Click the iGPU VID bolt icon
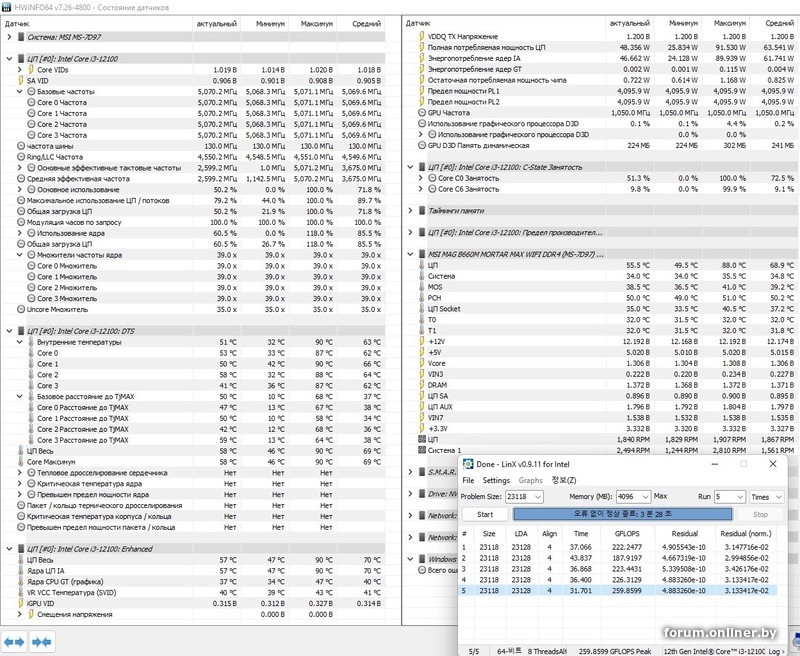 [19, 603]
